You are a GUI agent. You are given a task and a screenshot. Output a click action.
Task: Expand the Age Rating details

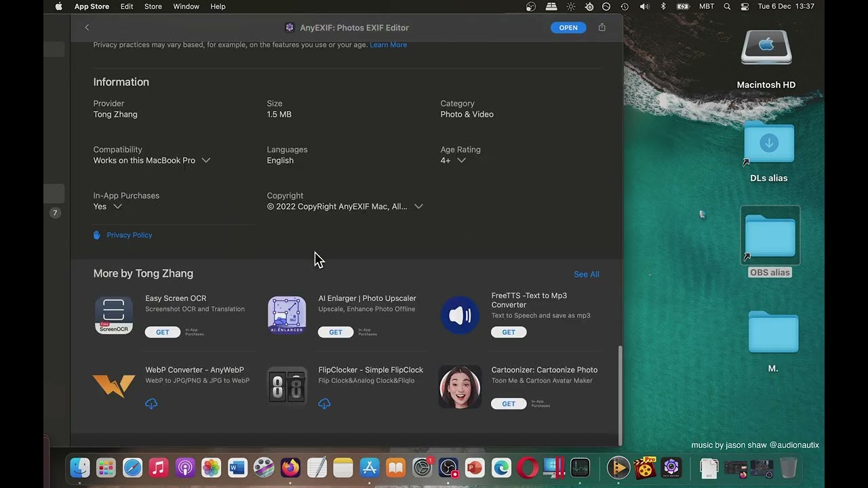coord(461,161)
